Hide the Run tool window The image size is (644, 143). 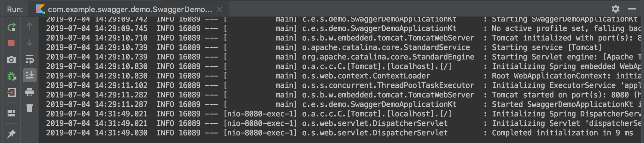632,9
